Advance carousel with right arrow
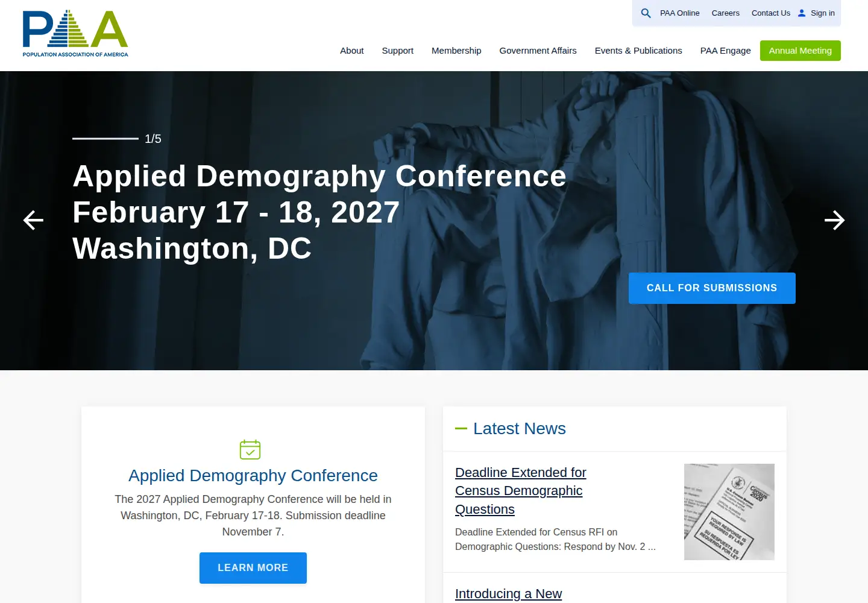This screenshot has width=868, height=603. point(835,220)
